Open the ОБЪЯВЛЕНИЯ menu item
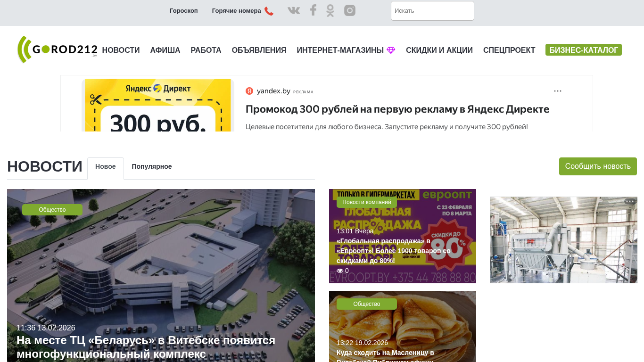The image size is (644, 362). (x=259, y=50)
